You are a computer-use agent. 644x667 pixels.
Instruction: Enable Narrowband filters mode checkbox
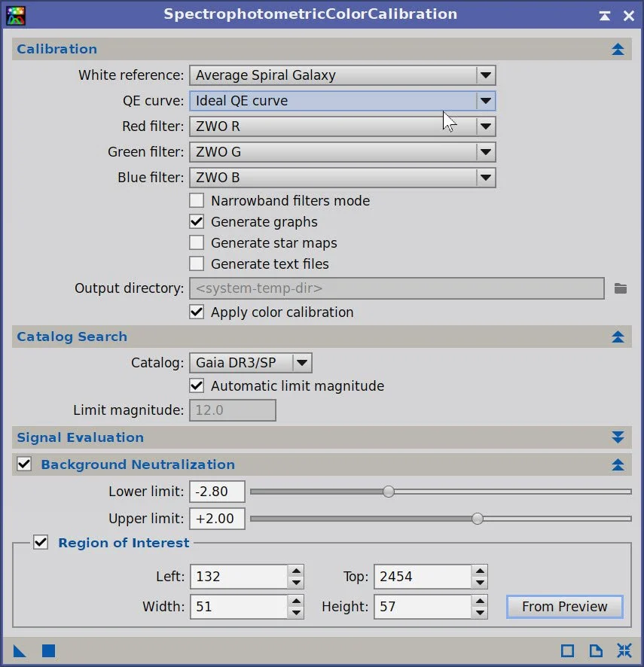tap(197, 200)
